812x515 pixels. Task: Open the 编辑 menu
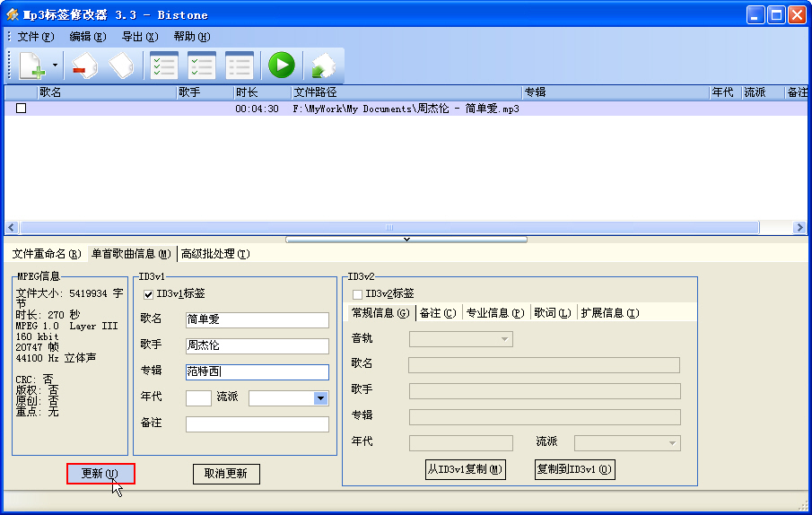pyautogui.click(x=87, y=37)
